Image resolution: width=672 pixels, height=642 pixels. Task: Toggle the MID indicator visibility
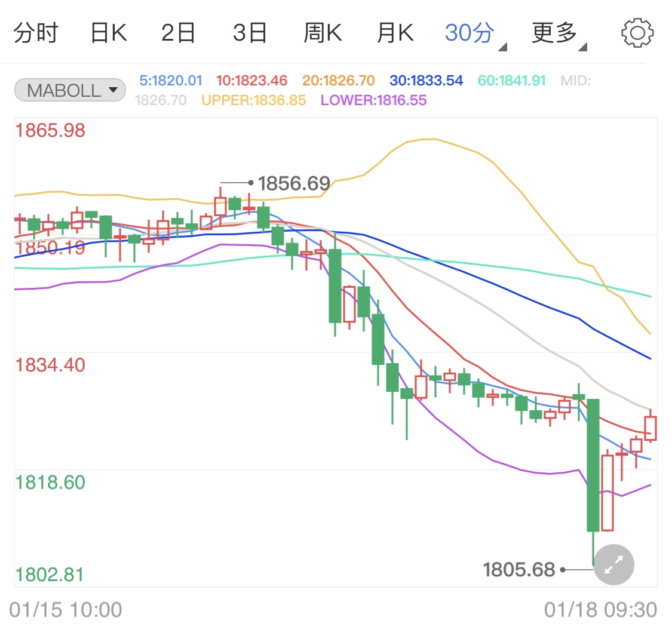[x=575, y=81]
